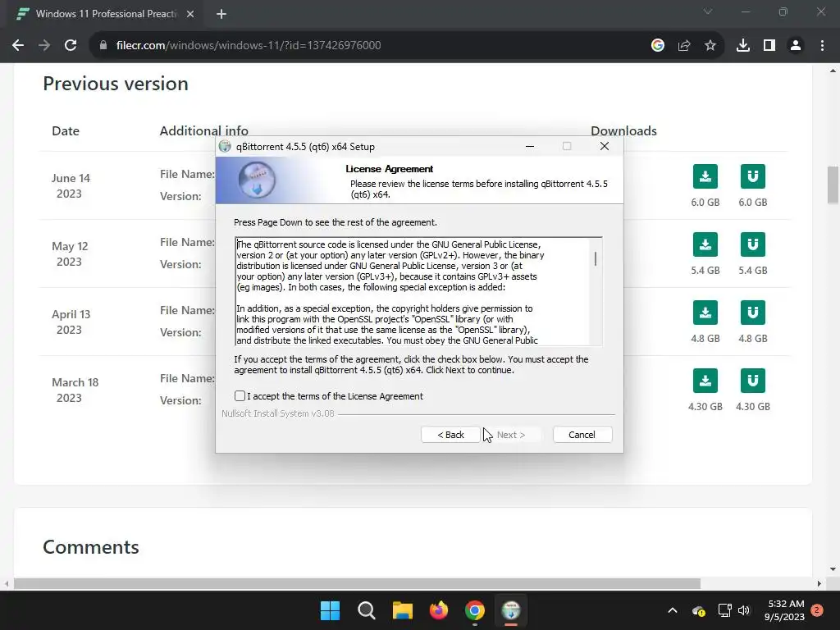This screenshot has width=840, height=630.
Task: Open Windows Start menu
Action: [330, 610]
